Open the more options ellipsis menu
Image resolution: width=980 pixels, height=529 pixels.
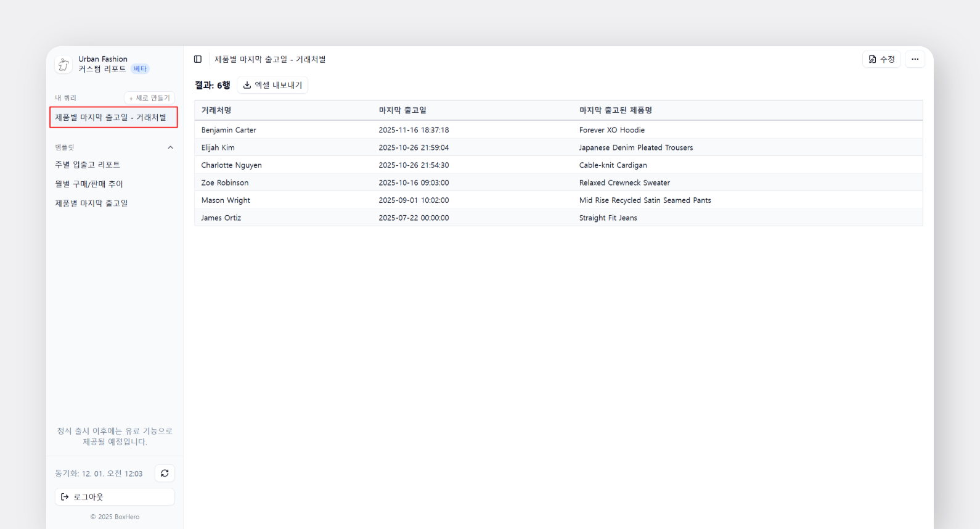[x=915, y=59]
